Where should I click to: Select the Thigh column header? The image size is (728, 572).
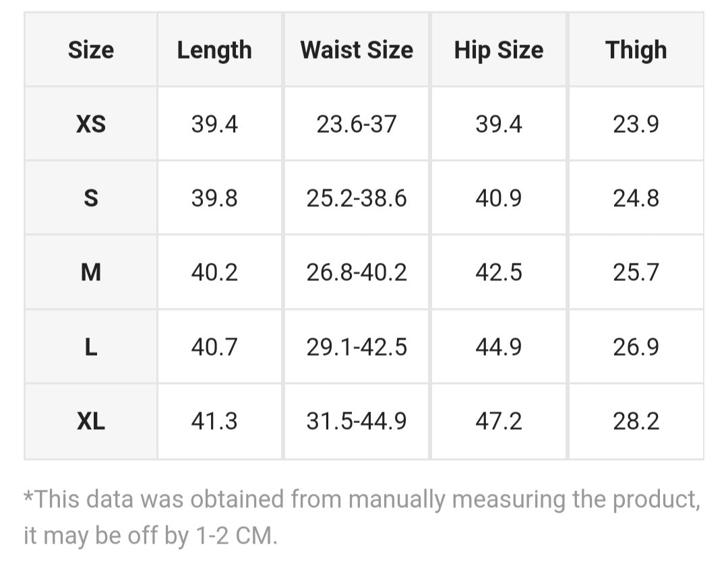click(636, 51)
